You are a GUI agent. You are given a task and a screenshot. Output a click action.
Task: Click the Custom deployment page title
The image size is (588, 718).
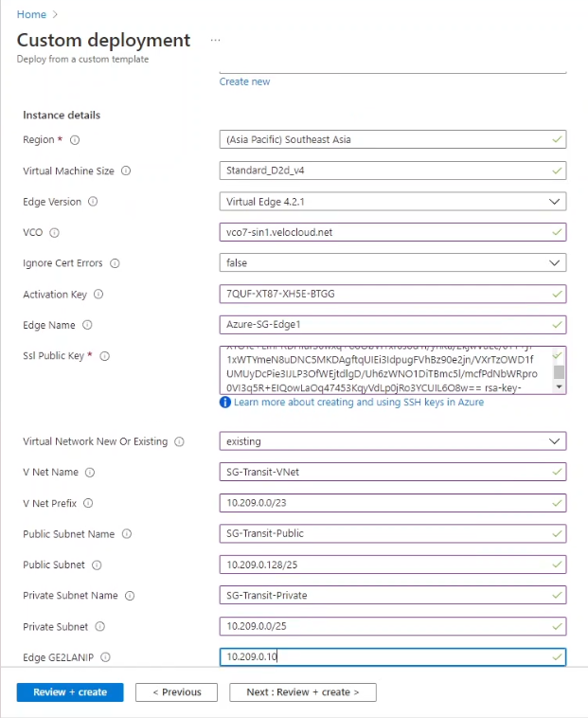coord(103,41)
